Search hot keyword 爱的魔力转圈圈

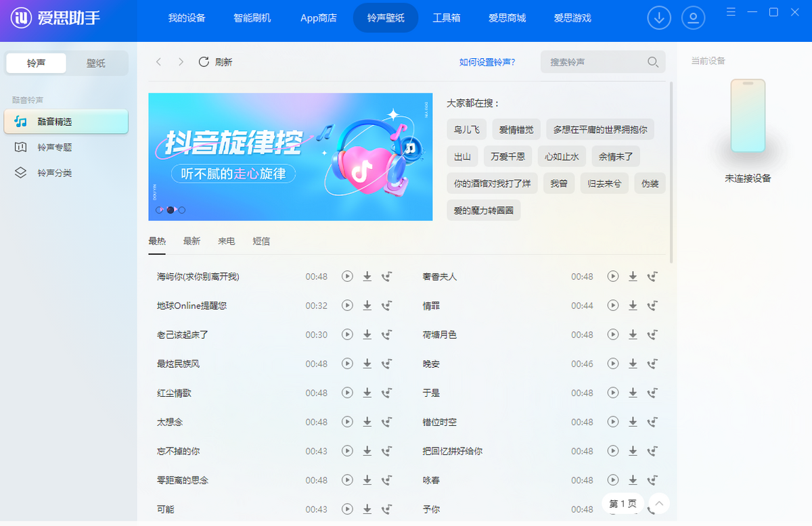(x=484, y=211)
